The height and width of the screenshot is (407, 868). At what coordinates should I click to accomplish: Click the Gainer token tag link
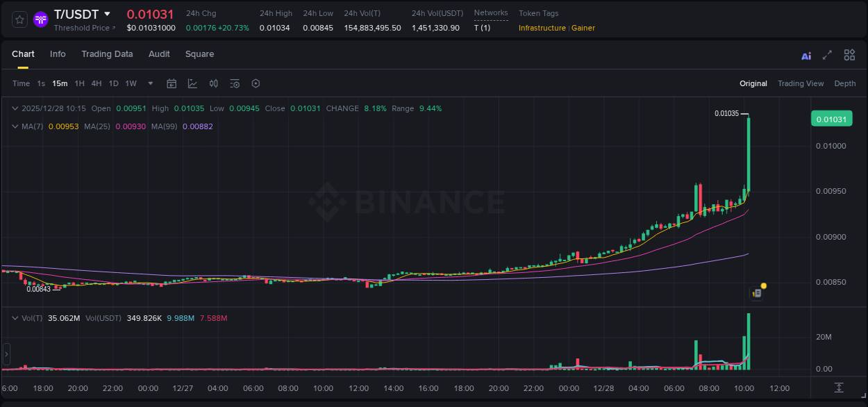pyautogui.click(x=583, y=28)
